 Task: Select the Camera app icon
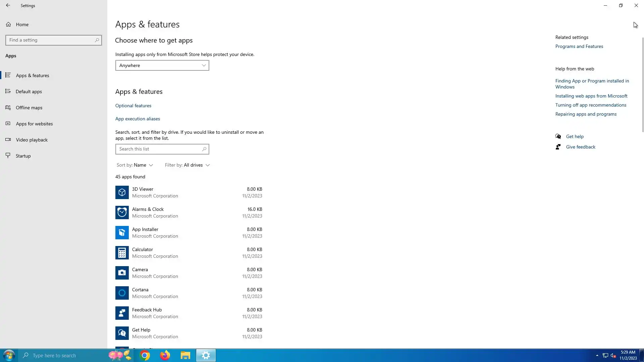122,273
